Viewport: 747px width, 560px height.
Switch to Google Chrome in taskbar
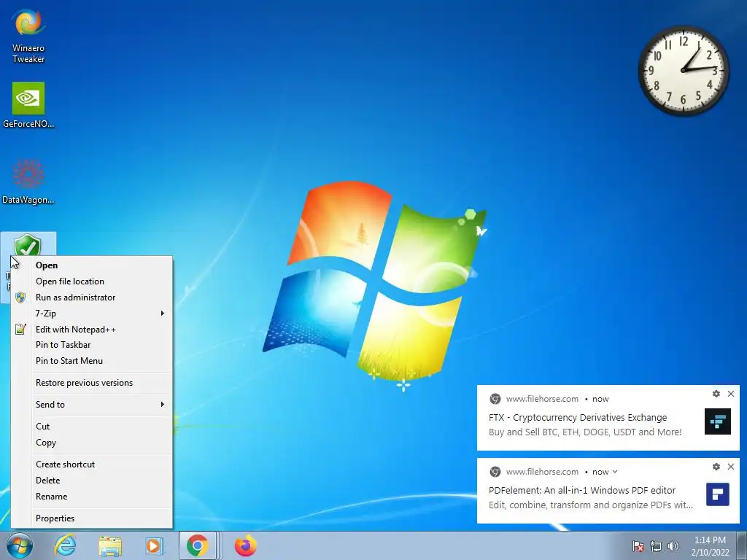(x=197, y=545)
